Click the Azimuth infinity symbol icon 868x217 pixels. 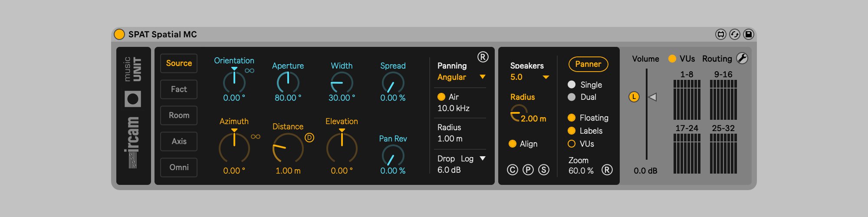(x=256, y=136)
